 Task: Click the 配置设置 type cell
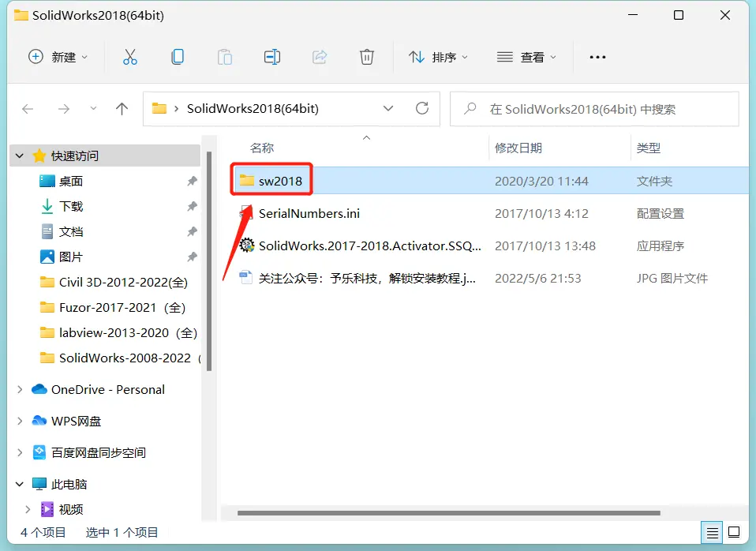point(660,213)
